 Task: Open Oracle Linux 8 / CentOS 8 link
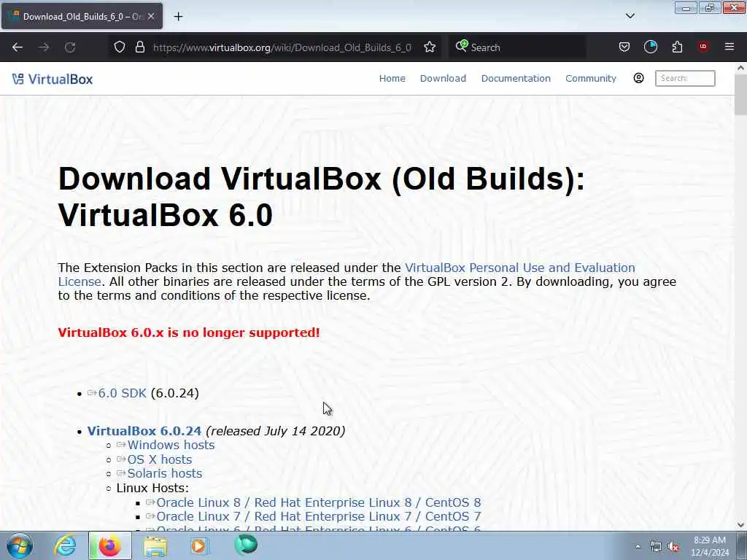[x=318, y=502]
